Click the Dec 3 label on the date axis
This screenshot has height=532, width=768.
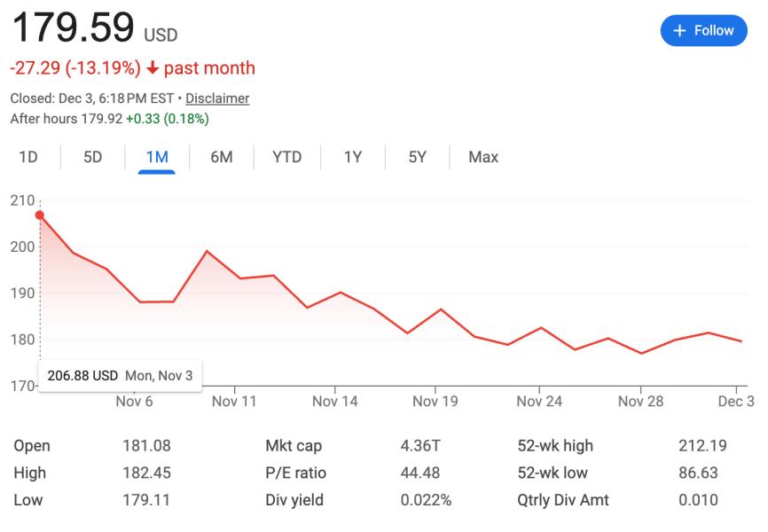[735, 401]
